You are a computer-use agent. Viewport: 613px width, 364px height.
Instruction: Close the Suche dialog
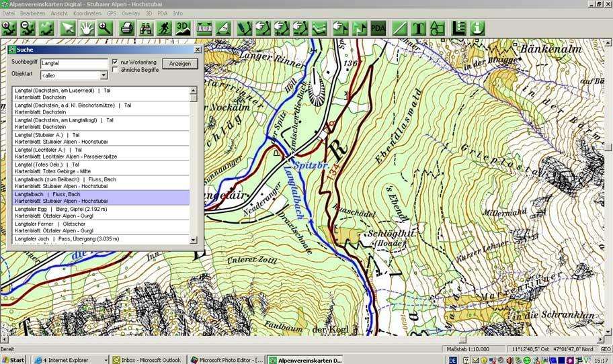pos(198,50)
